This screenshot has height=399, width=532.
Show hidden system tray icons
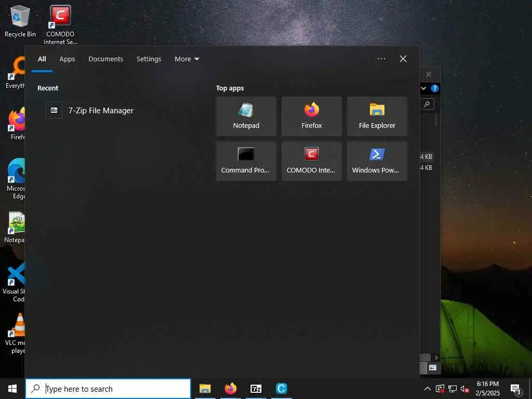[428, 389]
